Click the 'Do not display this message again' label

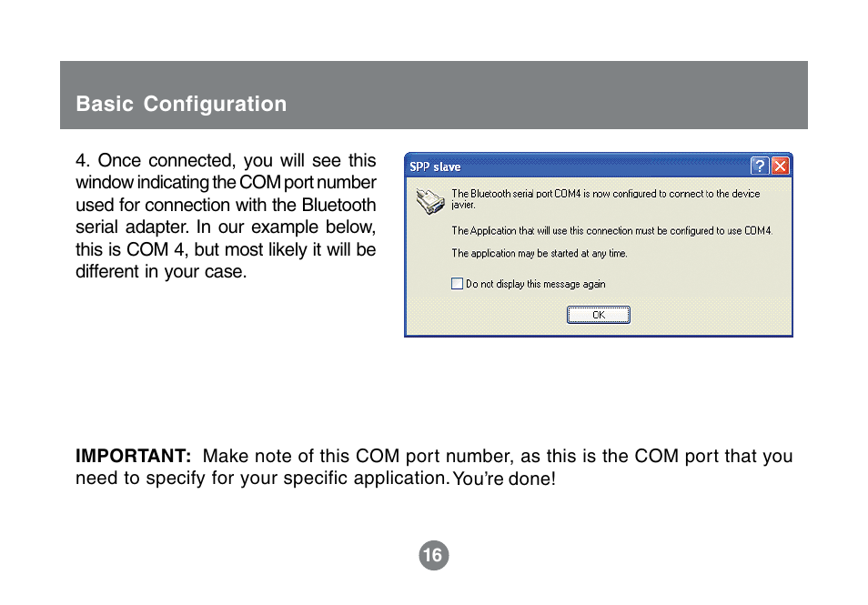[x=535, y=284]
